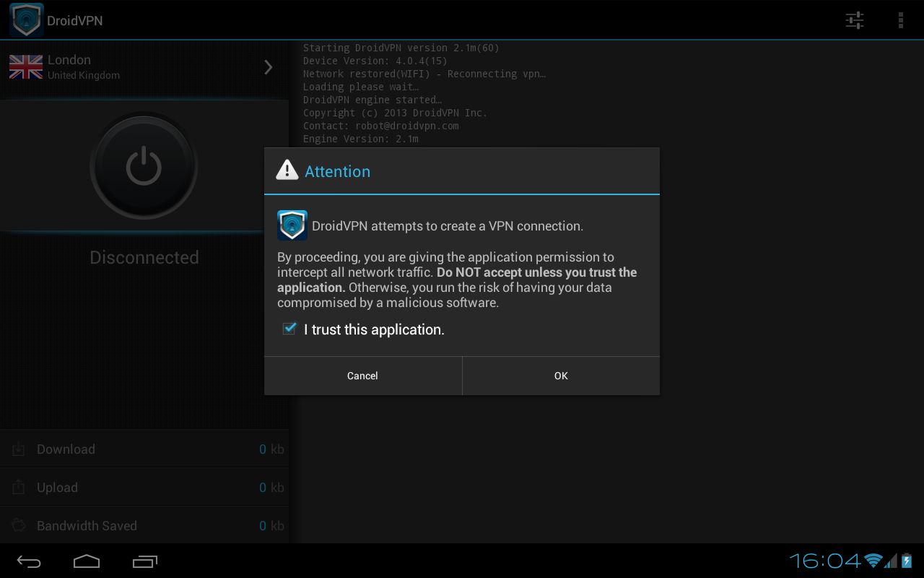This screenshot has height=578, width=924.
Task: Select the United Kingdom flag icon
Action: [x=26, y=67]
